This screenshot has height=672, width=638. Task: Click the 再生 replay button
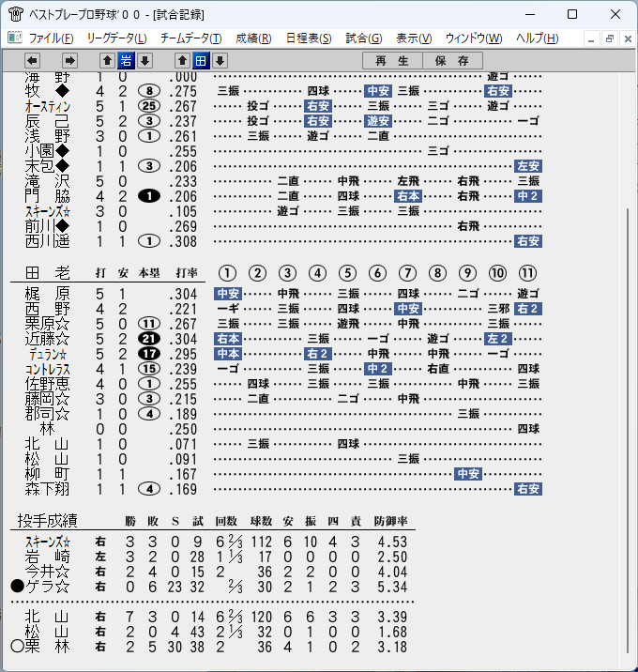coord(392,61)
